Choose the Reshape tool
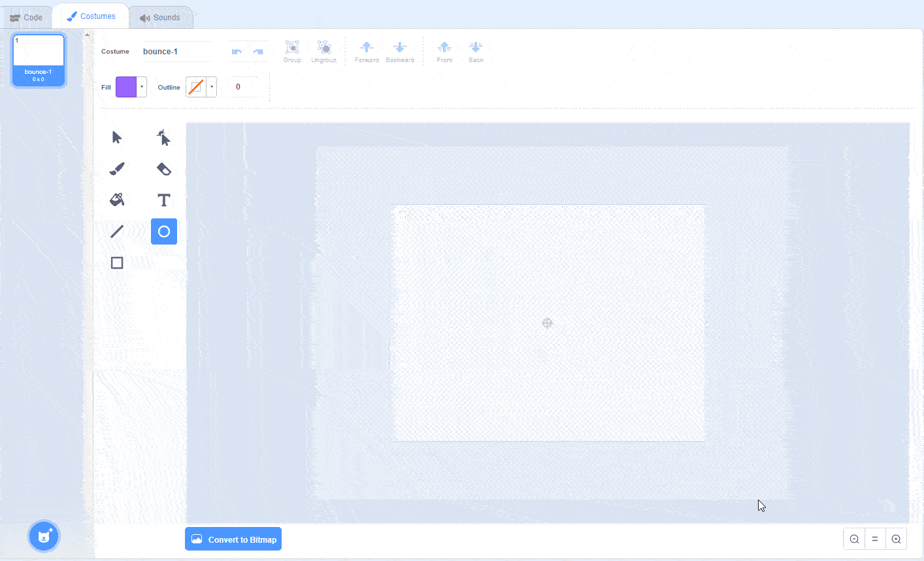924x561 pixels. [x=163, y=137]
